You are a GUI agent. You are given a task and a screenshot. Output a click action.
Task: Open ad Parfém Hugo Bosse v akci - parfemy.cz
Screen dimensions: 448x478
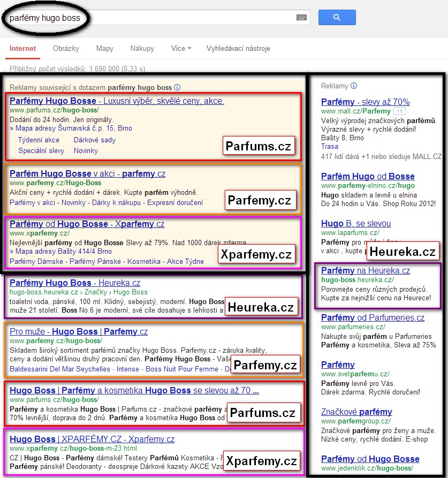click(x=87, y=173)
